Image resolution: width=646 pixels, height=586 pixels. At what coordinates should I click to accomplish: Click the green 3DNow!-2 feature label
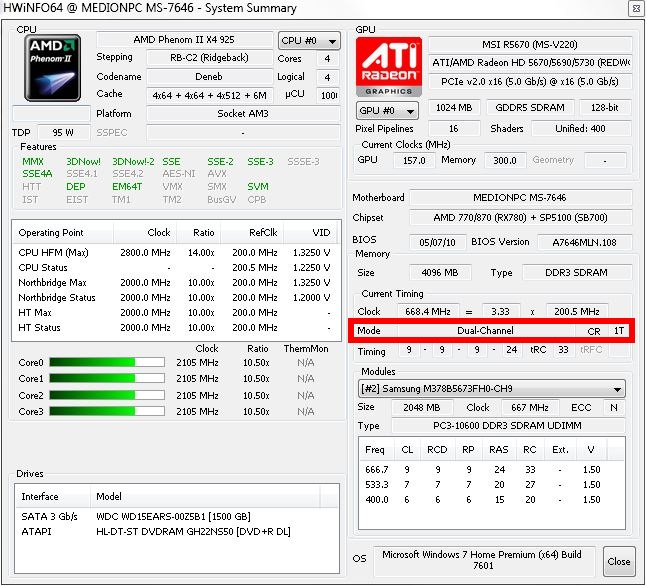(x=133, y=162)
